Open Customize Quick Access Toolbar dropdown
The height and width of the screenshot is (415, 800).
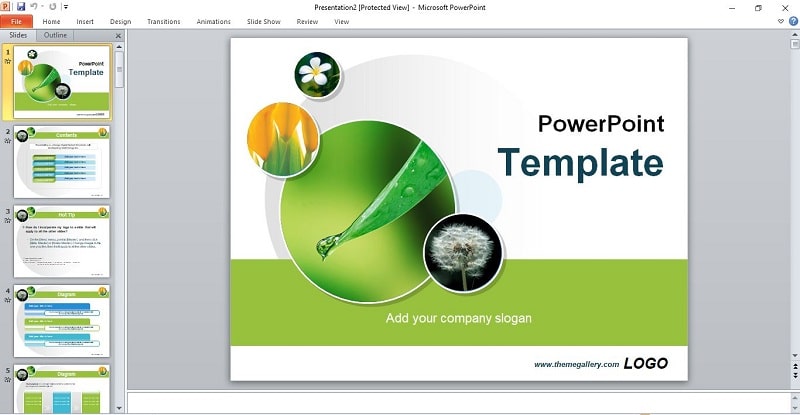[x=66, y=7]
